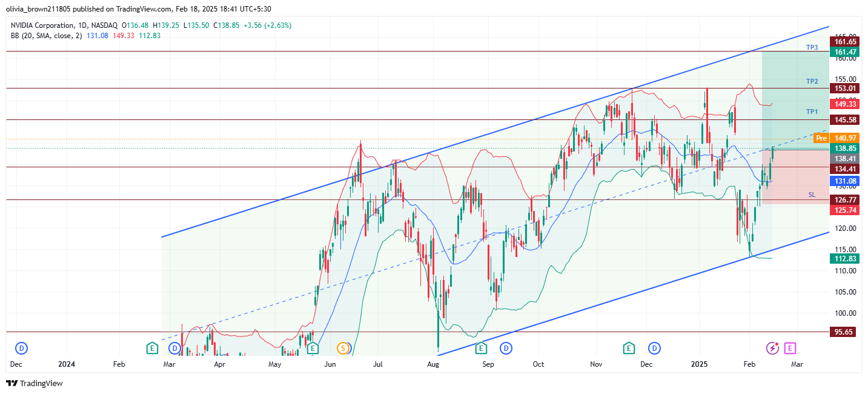
Task: Click the green 138.85 last price tag
Action: tap(845, 148)
